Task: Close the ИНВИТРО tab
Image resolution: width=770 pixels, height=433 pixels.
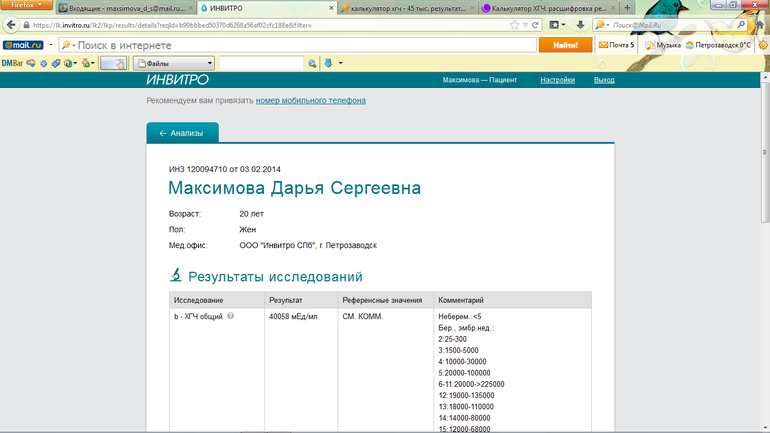Action: point(331,8)
